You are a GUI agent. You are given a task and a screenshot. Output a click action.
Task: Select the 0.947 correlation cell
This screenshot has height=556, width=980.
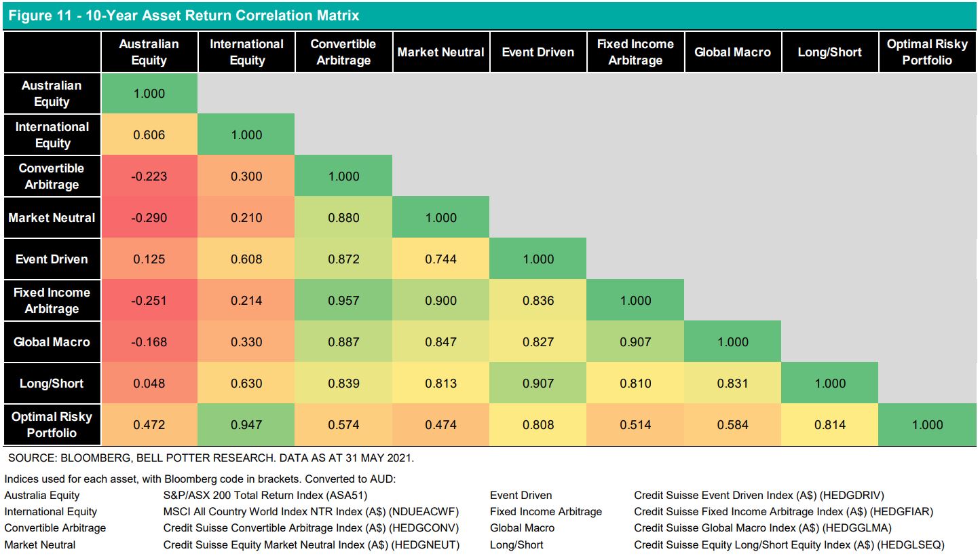246,425
